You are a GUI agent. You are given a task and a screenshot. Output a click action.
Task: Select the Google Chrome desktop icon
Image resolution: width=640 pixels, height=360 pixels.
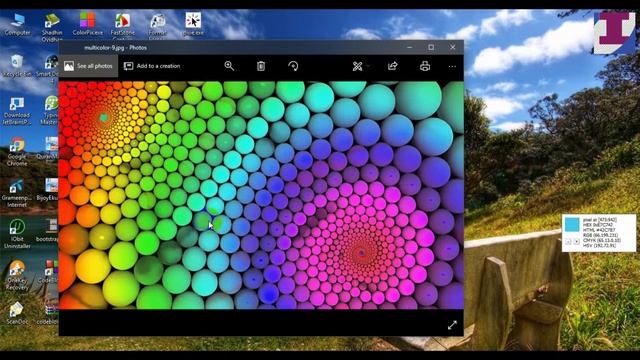point(17,152)
